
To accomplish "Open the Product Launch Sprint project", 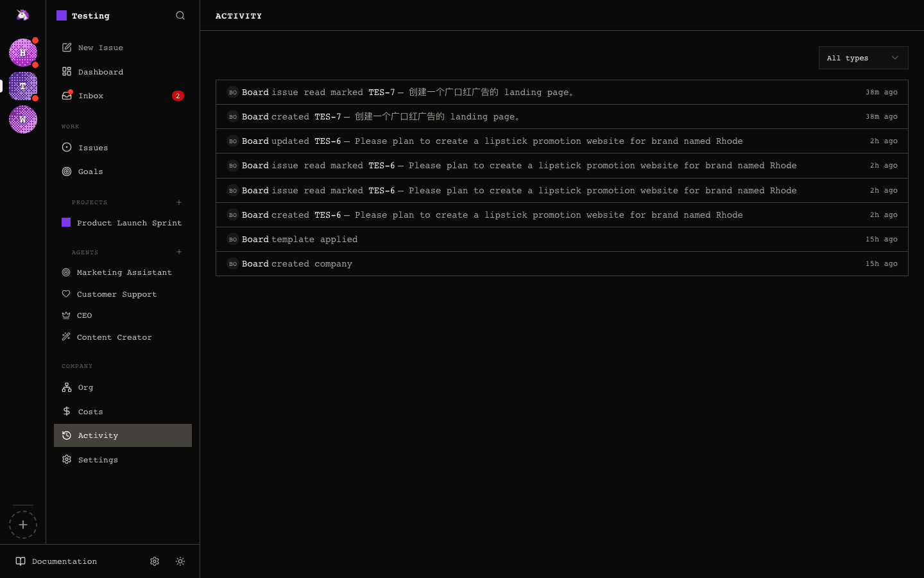I will (129, 223).
